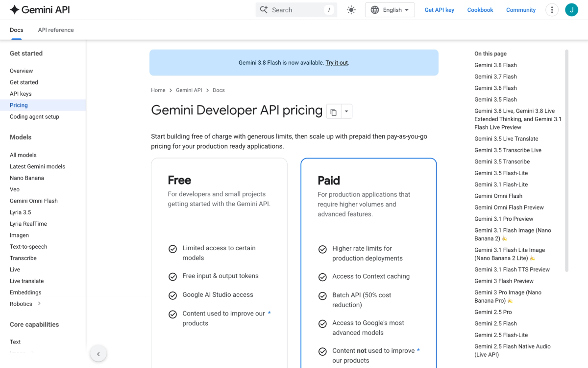Open Imagen in the sidebar
The height and width of the screenshot is (368, 588).
pos(19,235)
